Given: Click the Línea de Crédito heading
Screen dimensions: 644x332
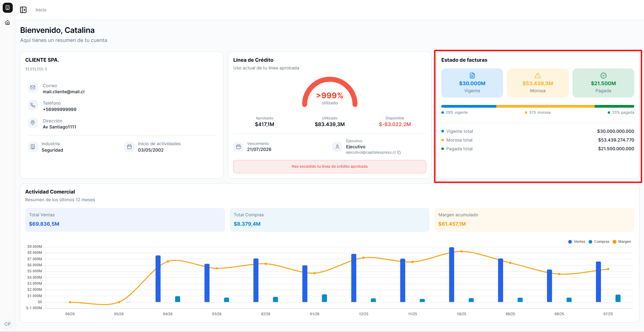Looking at the screenshot, I should (x=253, y=60).
